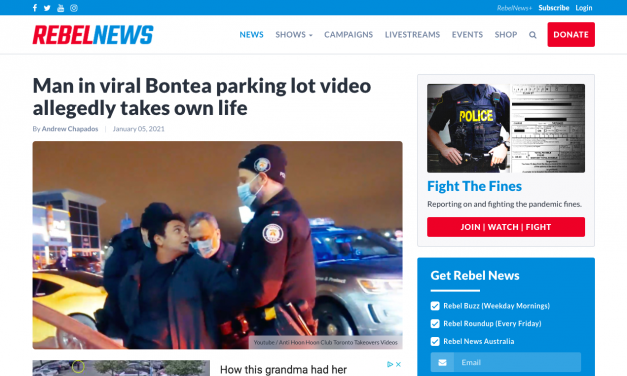Open the Fight The Fines heading link
Screen dimensions: 627x376
[x=474, y=186]
